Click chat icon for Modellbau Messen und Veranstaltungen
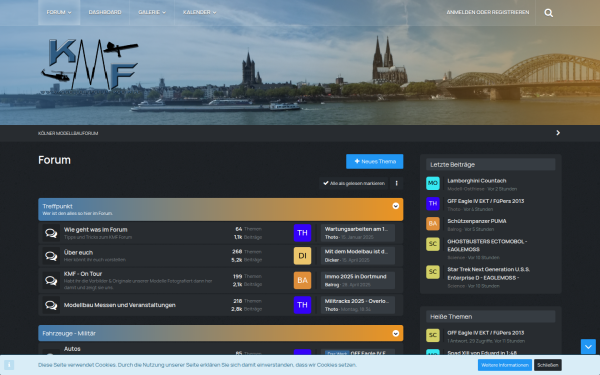Viewport: 600px width, 375px height. point(51,305)
